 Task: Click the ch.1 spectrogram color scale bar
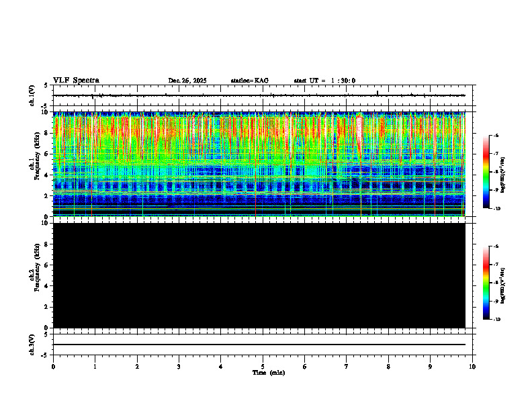tap(486, 172)
